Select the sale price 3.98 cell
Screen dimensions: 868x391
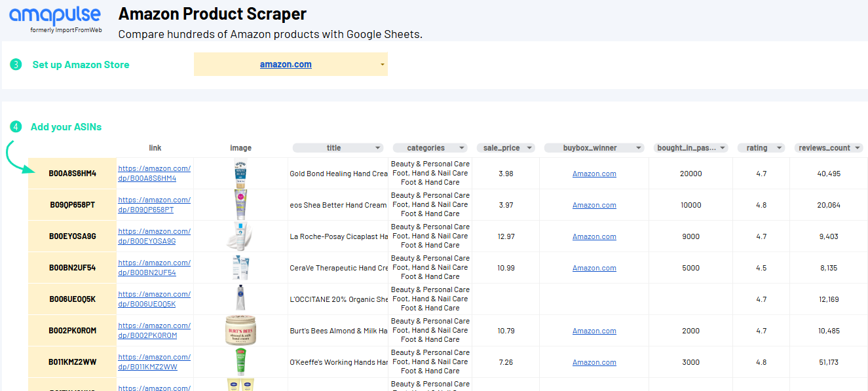click(x=506, y=174)
